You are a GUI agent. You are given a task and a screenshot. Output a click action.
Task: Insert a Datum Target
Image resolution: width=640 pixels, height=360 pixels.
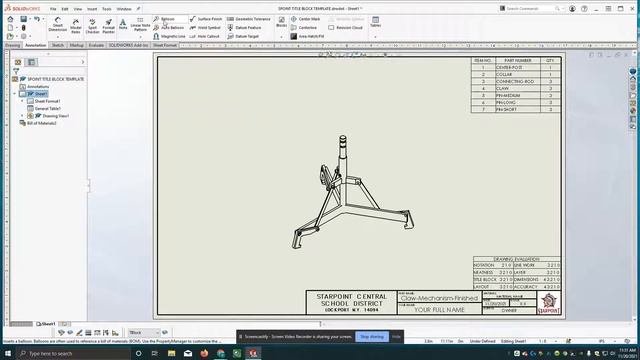click(243, 36)
